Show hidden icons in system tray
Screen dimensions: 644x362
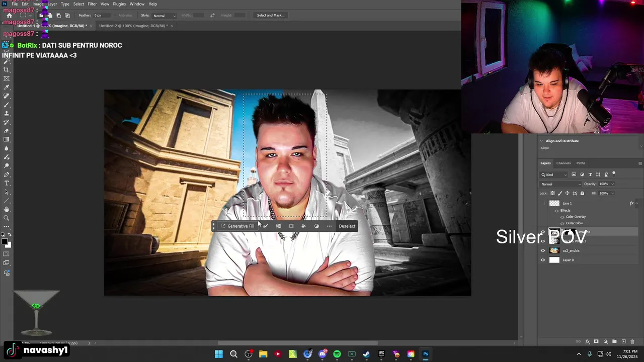(x=579, y=354)
